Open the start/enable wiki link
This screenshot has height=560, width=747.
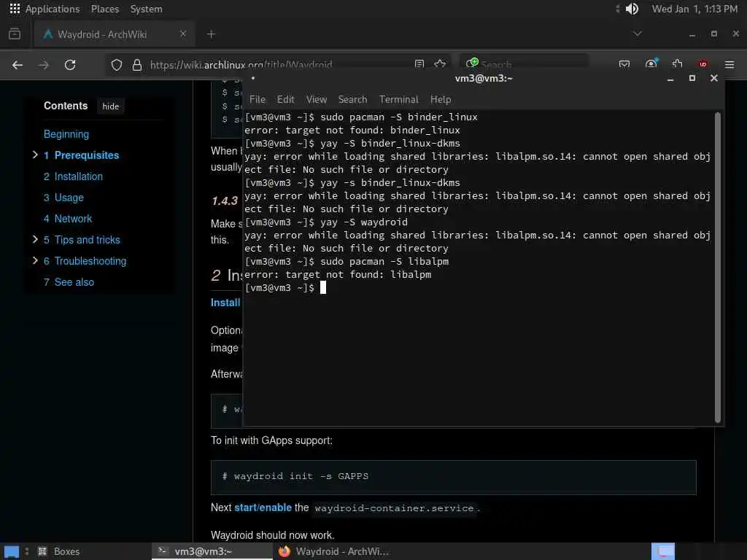click(263, 507)
